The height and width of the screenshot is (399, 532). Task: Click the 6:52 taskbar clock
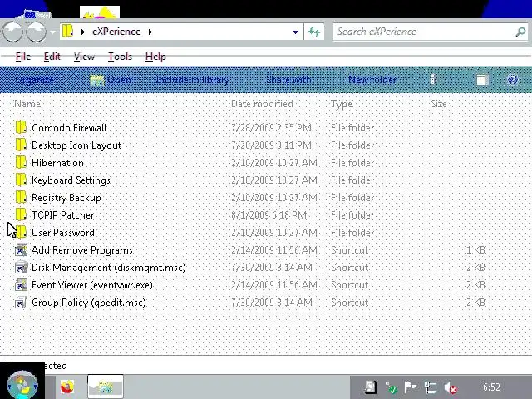pos(491,387)
